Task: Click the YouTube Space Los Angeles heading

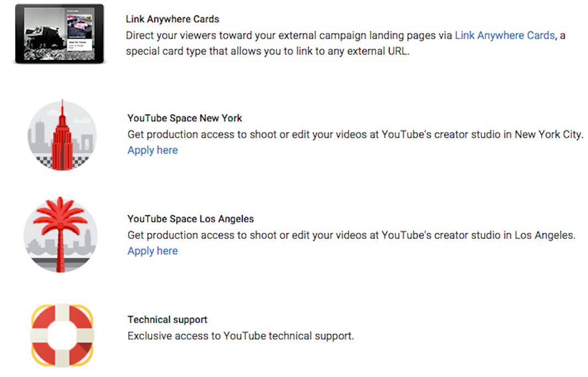Action: click(x=190, y=219)
